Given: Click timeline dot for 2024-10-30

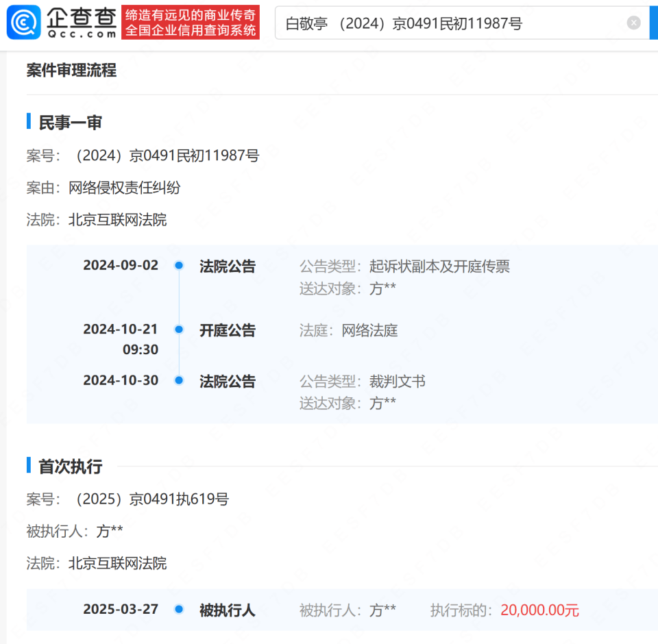Looking at the screenshot, I should click(179, 380).
